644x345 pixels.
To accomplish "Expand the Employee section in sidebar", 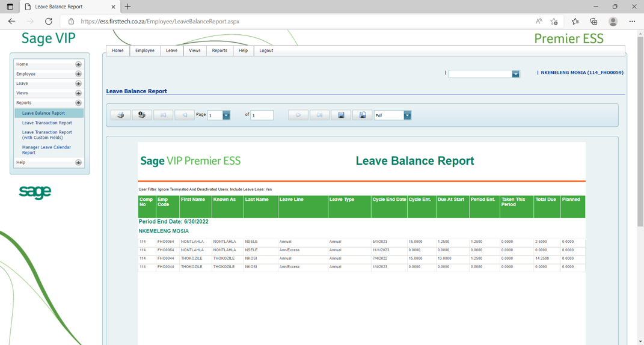I will tap(78, 74).
